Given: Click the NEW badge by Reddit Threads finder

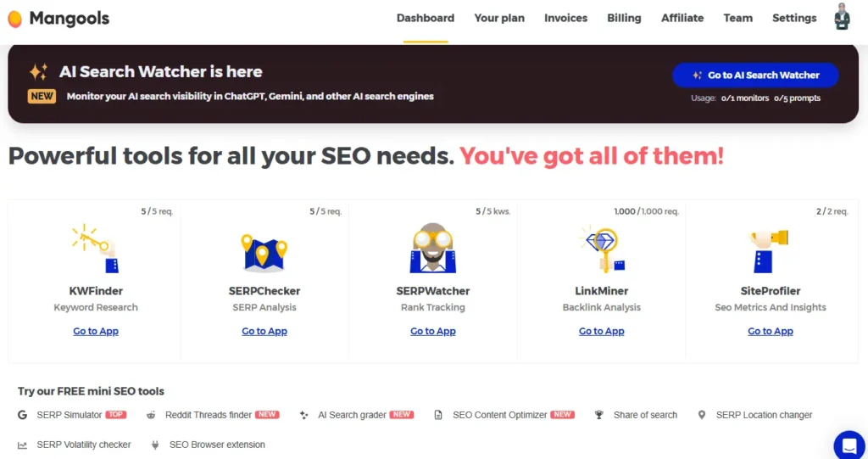Looking at the screenshot, I should (x=267, y=415).
